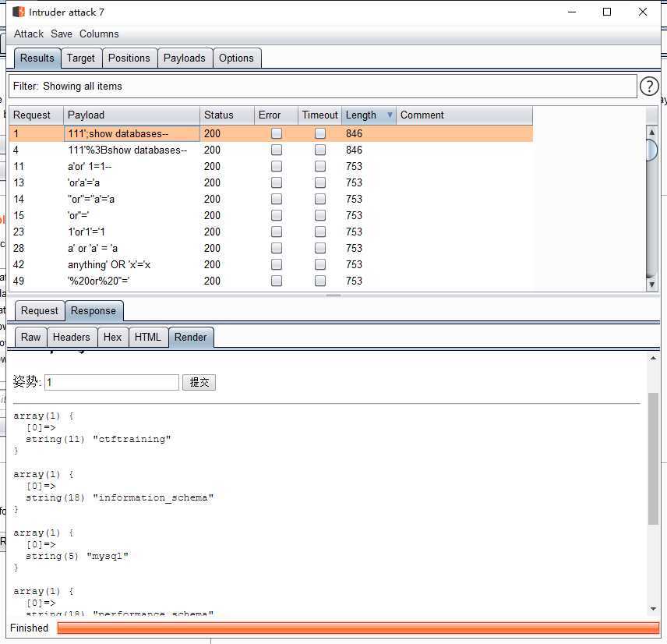
Task: View the HTML response tab
Action: pos(147,338)
